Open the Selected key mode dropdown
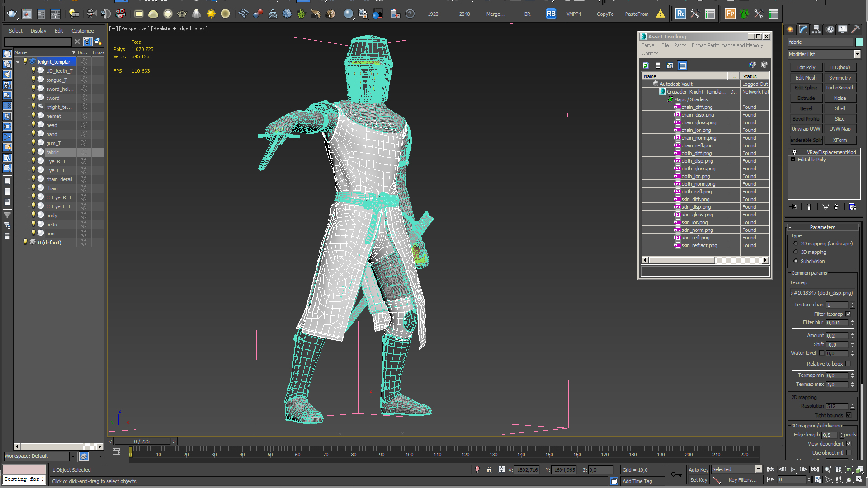This screenshot has width=868, height=488. (x=759, y=469)
